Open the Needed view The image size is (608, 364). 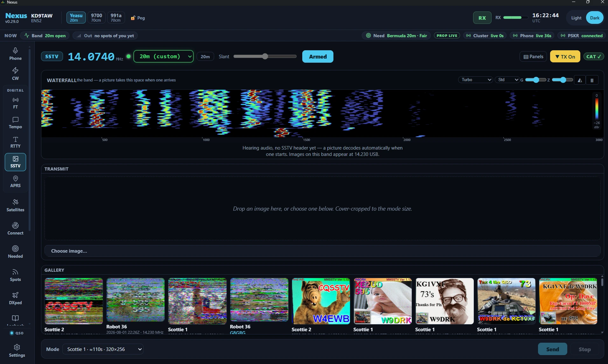tap(15, 252)
